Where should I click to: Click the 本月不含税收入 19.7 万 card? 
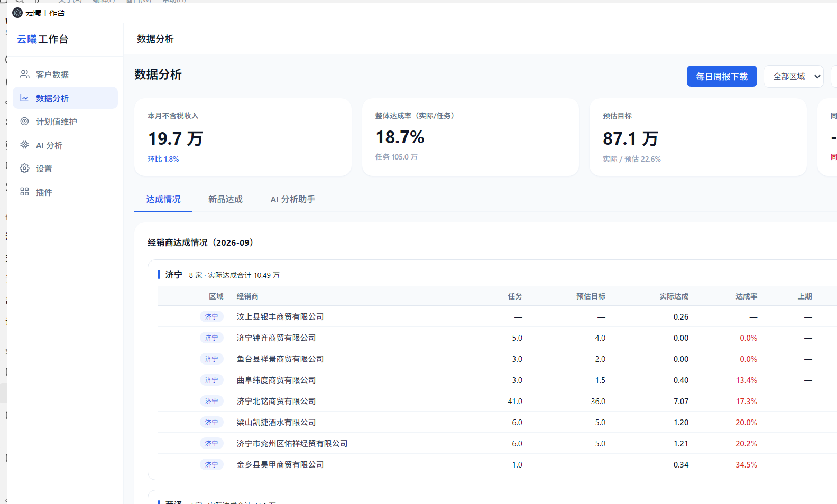coord(243,137)
